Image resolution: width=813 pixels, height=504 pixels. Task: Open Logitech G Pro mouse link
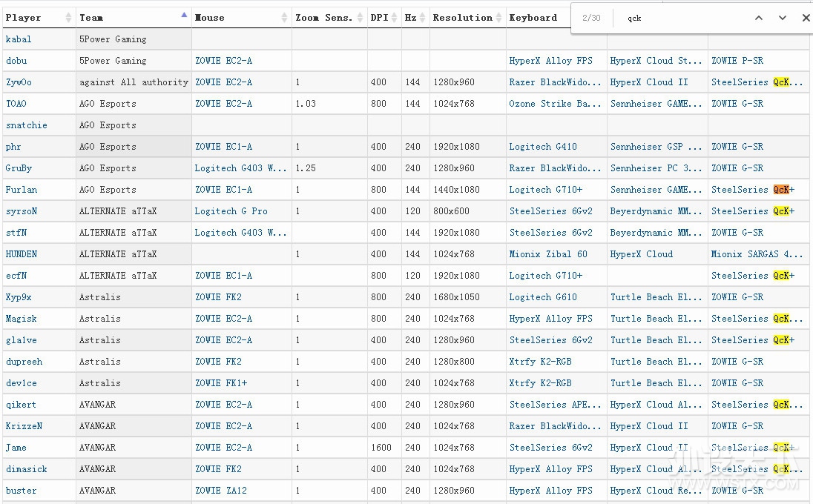[231, 211]
